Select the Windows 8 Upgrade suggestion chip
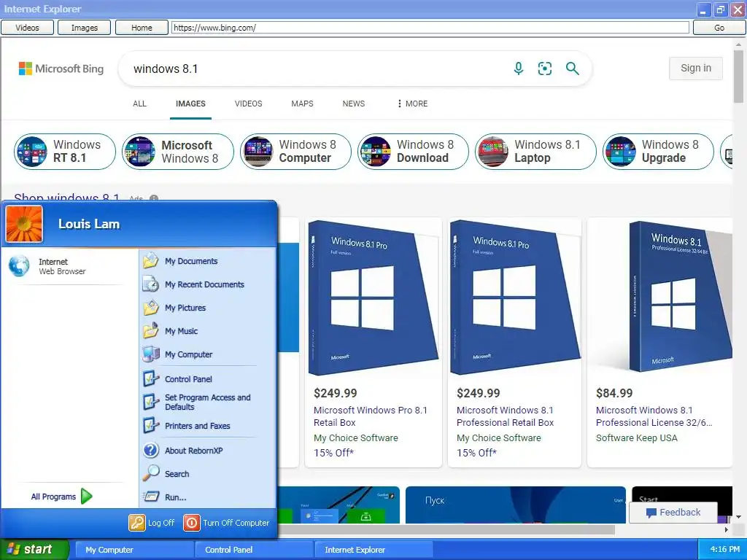747x560 pixels. tap(658, 152)
